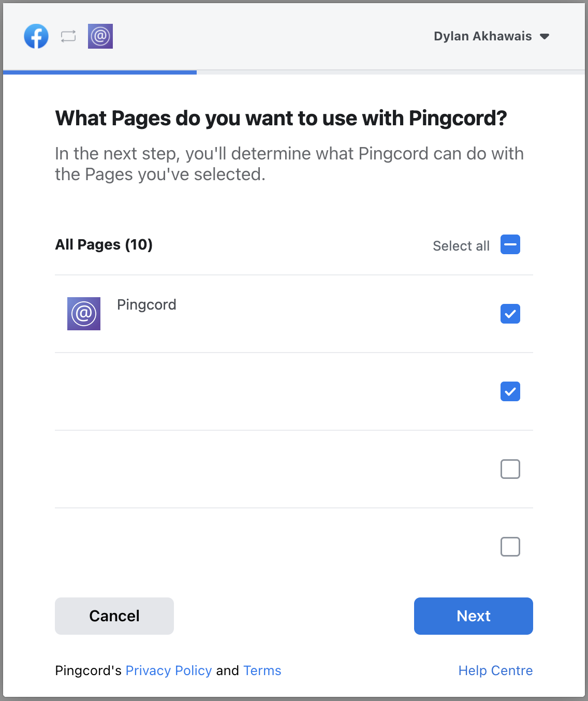This screenshot has height=701, width=588.
Task: Click the Cancel button
Action: (114, 616)
